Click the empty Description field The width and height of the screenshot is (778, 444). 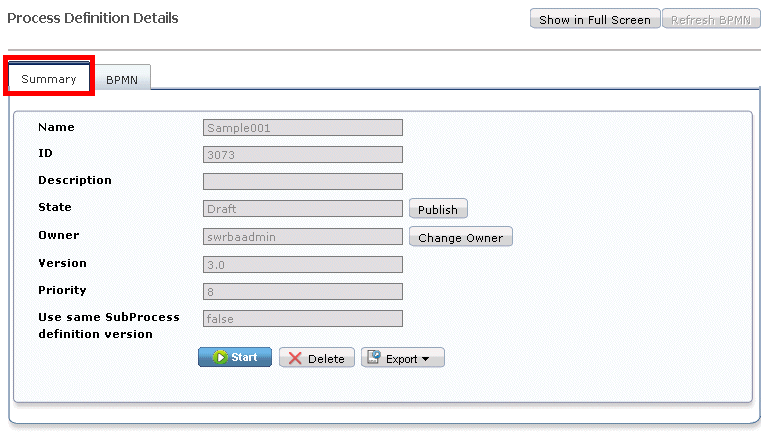point(303,182)
